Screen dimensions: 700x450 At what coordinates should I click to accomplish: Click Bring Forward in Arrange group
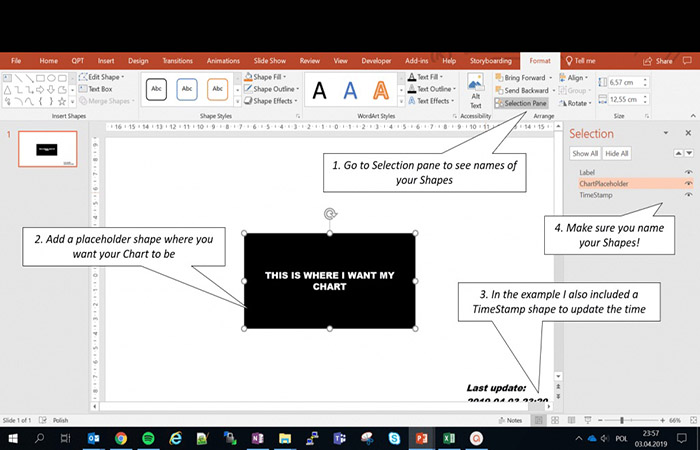(520, 78)
